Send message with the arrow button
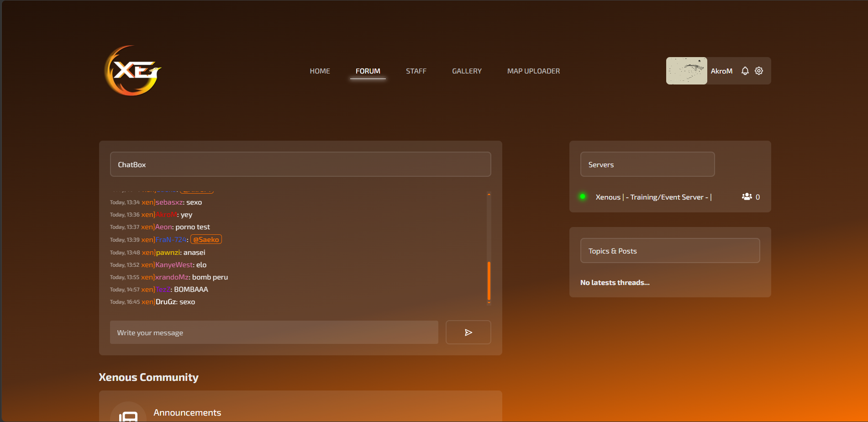 coord(468,332)
